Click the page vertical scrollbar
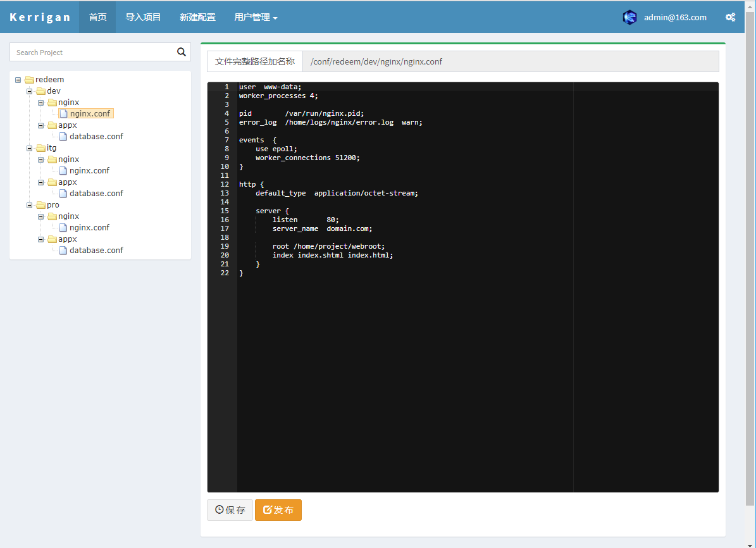The width and height of the screenshot is (756, 548). click(x=750, y=253)
